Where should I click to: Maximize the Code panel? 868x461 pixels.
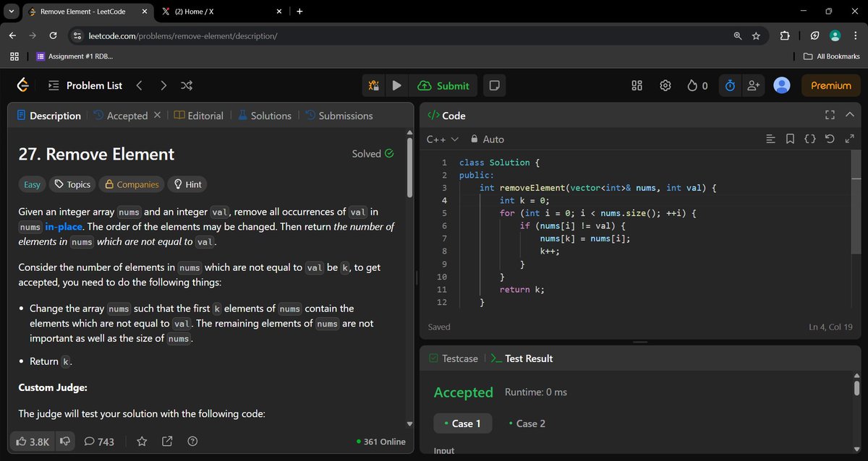[x=830, y=115]
